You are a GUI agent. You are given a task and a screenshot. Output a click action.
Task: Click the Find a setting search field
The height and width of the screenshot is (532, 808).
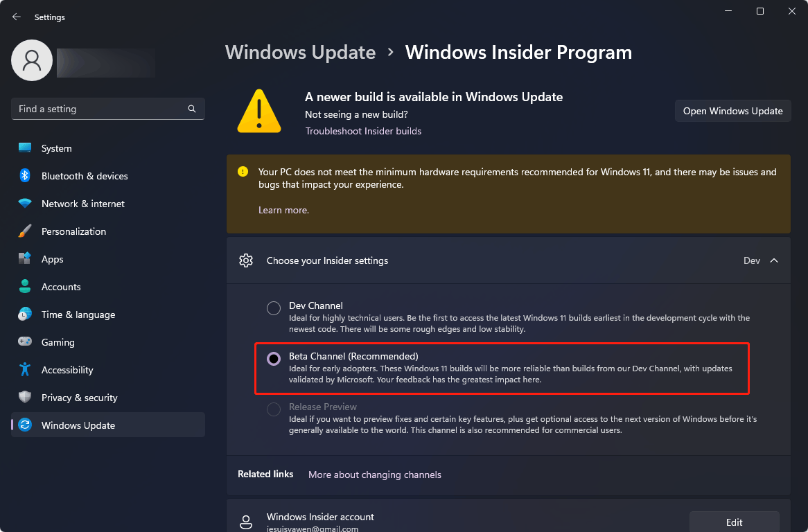coord(107,109)
